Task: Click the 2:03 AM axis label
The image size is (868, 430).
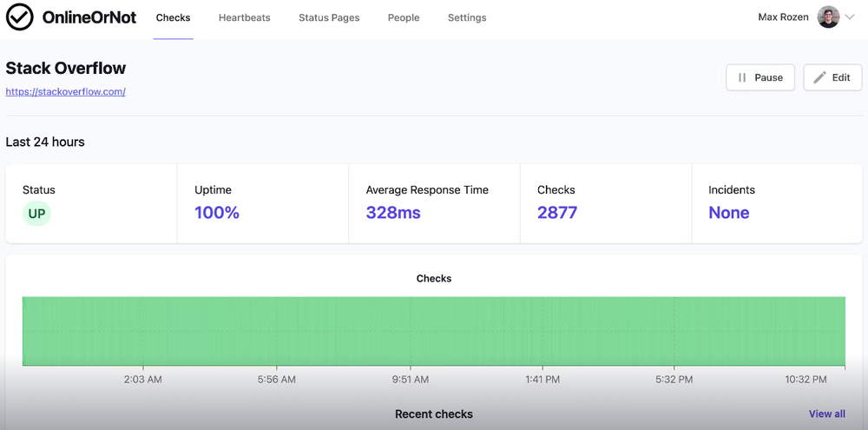Action: click(143, 380)
